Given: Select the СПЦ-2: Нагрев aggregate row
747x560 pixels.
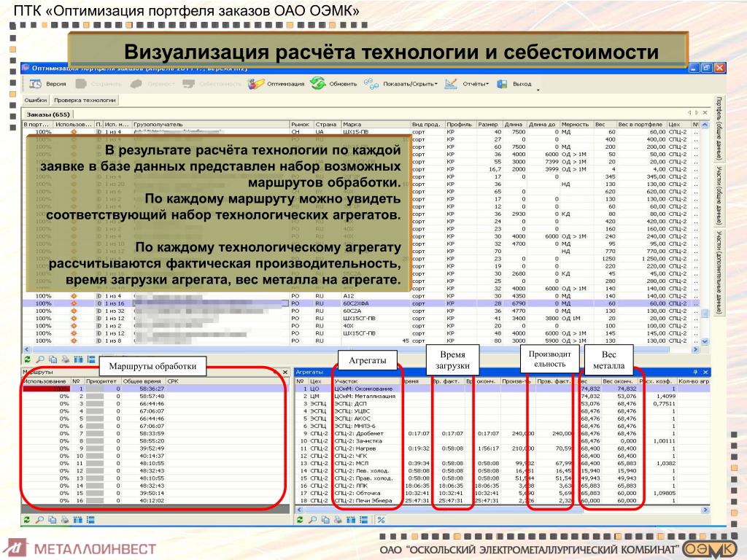Looking at the screenshot, I should [x=502, y=448].
